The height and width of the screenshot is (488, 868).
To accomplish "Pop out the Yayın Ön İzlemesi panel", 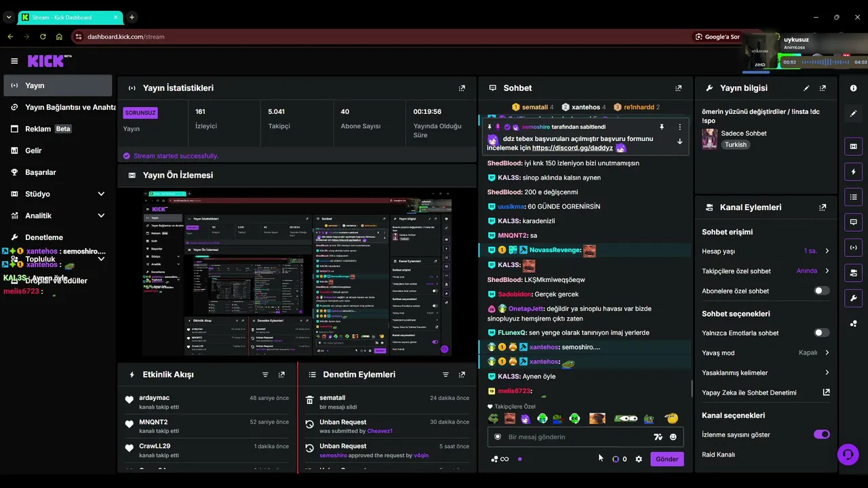I will pyautogui.click(x=462, y=175).
